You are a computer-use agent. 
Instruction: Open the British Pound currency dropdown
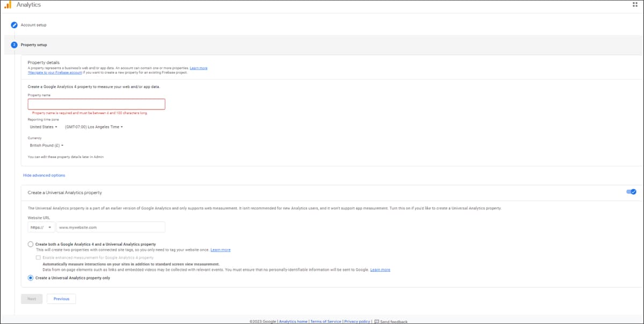pyautogui.click(x=47, y=145)
